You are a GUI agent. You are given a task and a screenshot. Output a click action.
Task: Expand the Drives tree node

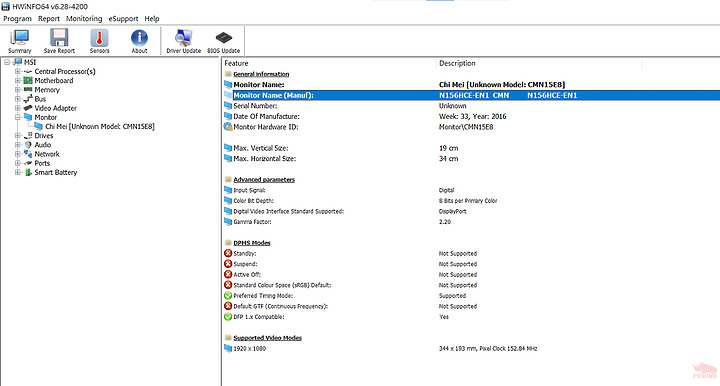click(17, 135)
